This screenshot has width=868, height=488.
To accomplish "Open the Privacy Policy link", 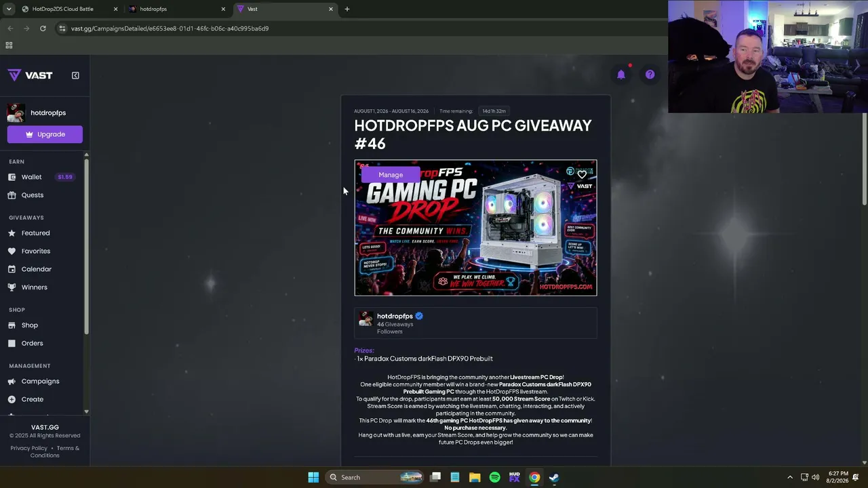I will (x=29, y=448).
